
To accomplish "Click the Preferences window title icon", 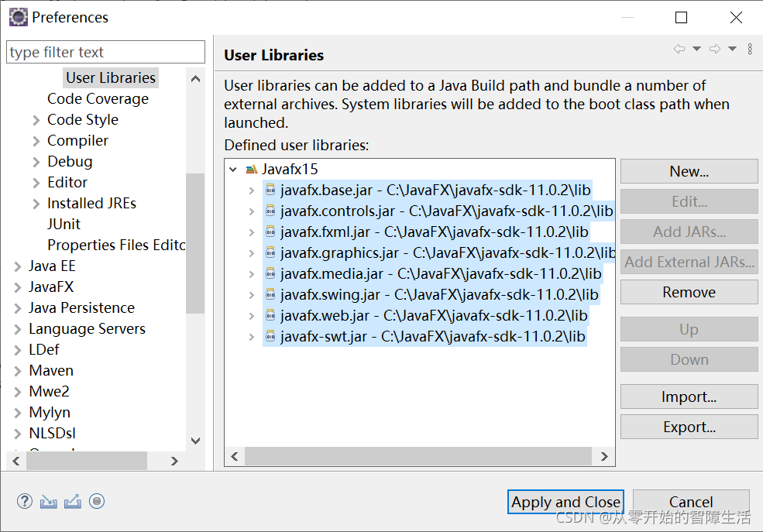I will click(x=19, y=17).
